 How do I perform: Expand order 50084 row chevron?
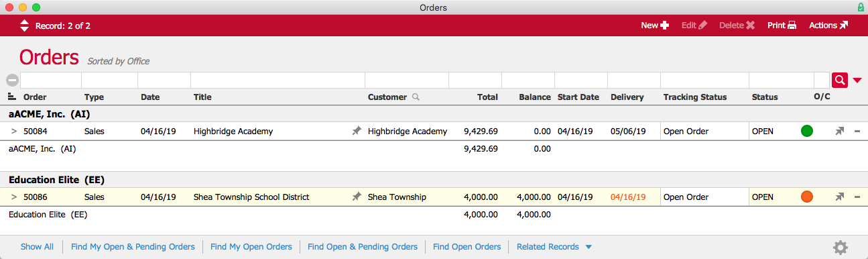tap(14, 132)
